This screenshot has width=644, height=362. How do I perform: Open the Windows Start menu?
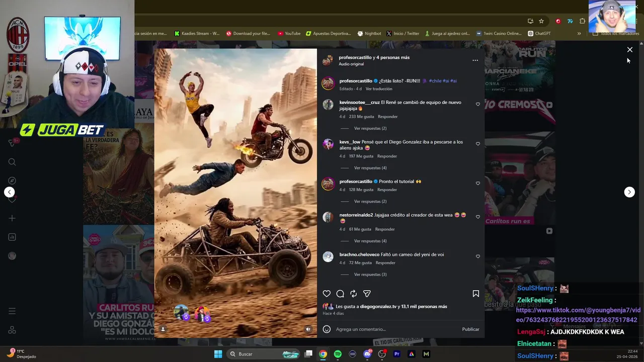218,354
